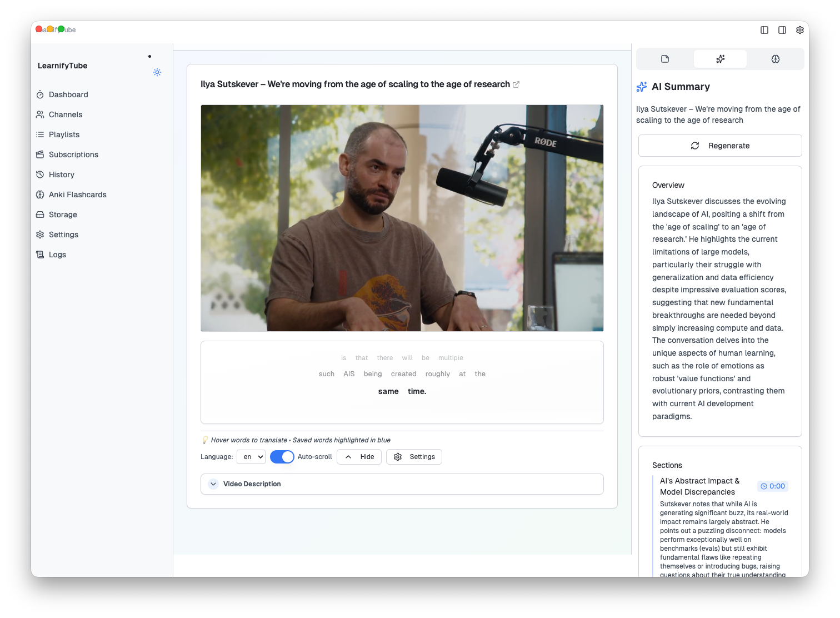This screenshot has height=618, width=840.
Task: Open the document transcript panel icon
Action: click(x=664, y=58)
